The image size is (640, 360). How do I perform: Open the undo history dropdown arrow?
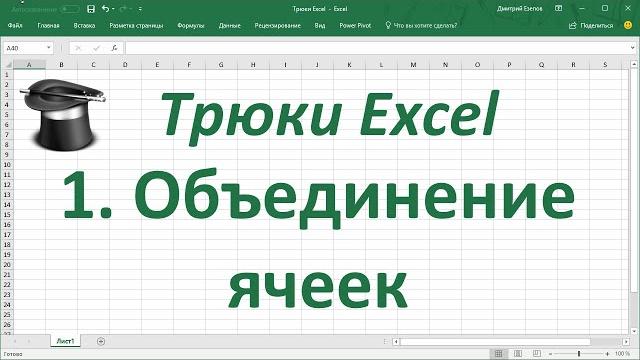113,9
